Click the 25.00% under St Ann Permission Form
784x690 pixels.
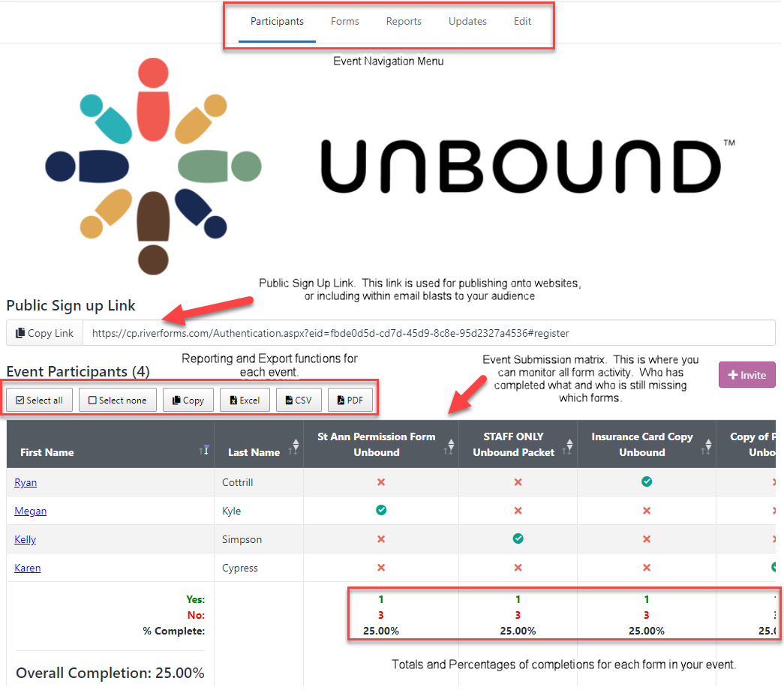(x=381, y=631)
